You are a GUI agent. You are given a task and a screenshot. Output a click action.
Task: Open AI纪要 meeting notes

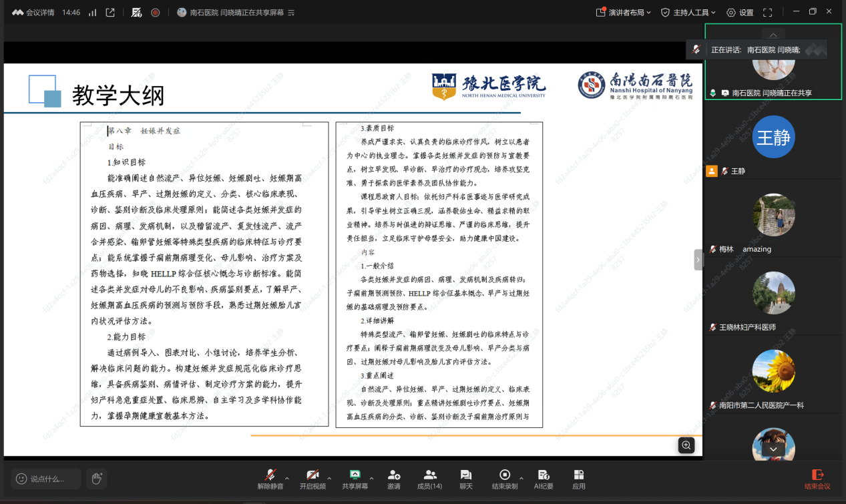(544, 479)
